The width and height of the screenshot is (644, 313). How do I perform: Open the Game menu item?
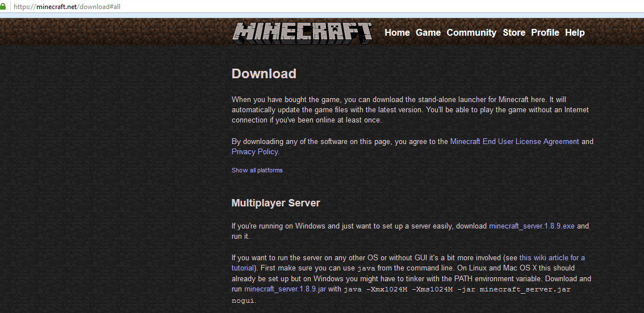click(x=428, y=32)
